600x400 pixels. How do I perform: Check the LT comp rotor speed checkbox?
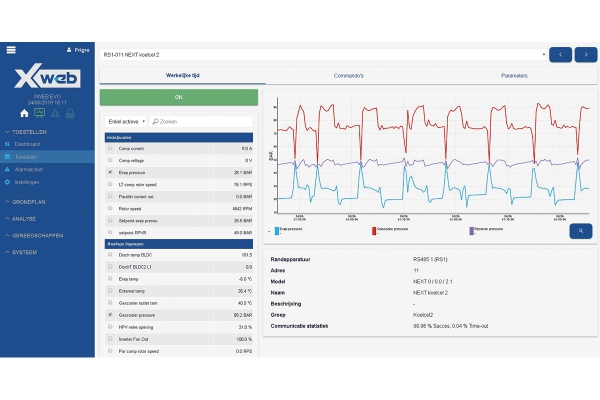110,184
